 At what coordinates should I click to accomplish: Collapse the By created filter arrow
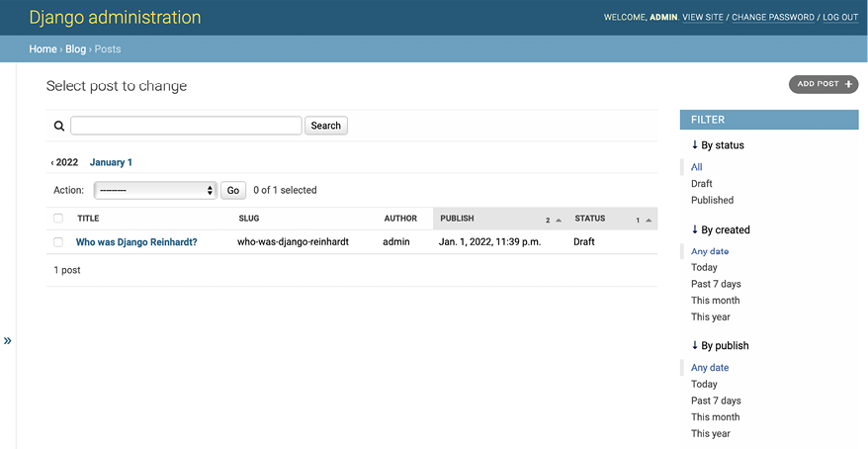tap(695, 229)
